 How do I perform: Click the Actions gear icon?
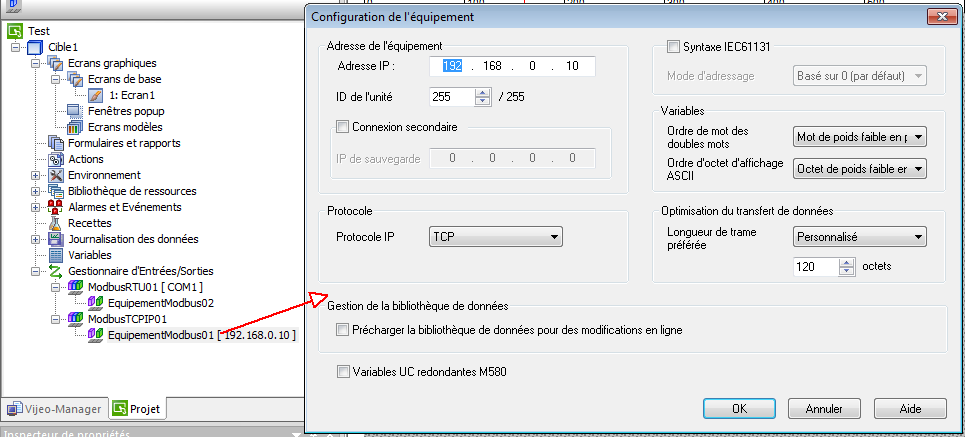click(56, 159)
